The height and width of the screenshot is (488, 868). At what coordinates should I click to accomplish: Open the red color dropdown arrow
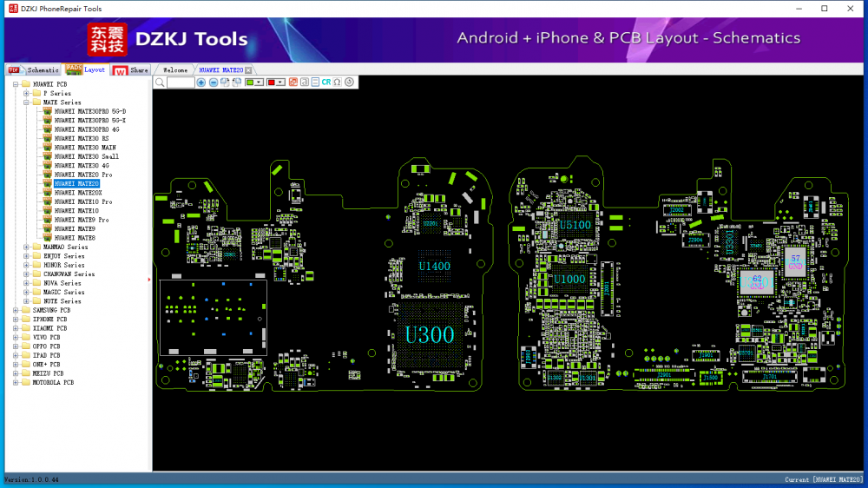280,82
